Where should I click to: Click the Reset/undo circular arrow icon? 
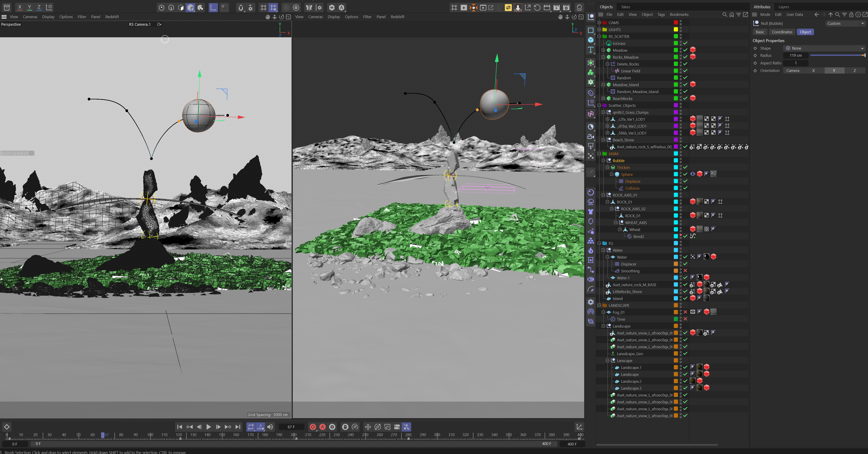click(537, 7)
